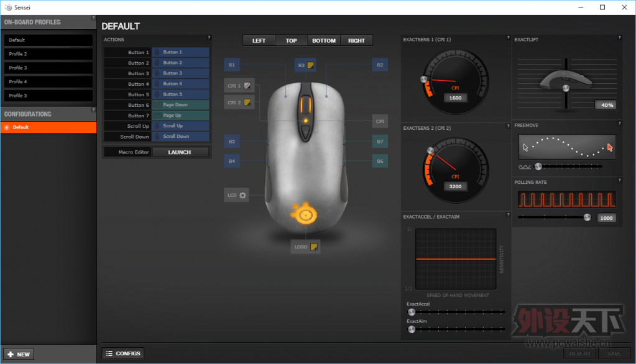Image resolution: width=636 pixels, height=364 pixels.
Task: Switch to the BOTTOM view tab
Action: click(324, 40)
